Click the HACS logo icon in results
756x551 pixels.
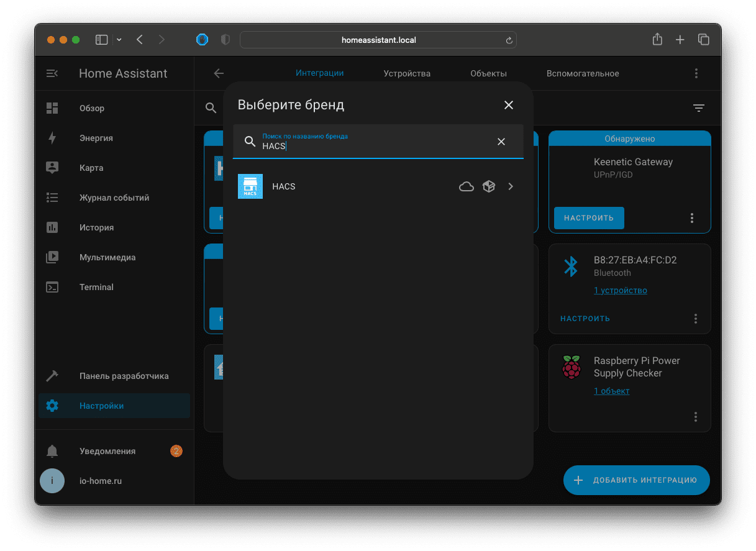[x=250, y=186]
